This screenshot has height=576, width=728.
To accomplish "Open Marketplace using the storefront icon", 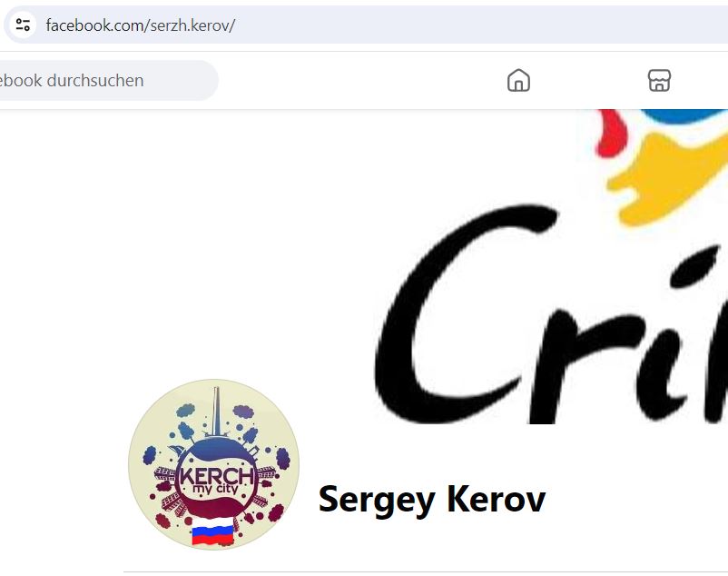I will [659, 80].
